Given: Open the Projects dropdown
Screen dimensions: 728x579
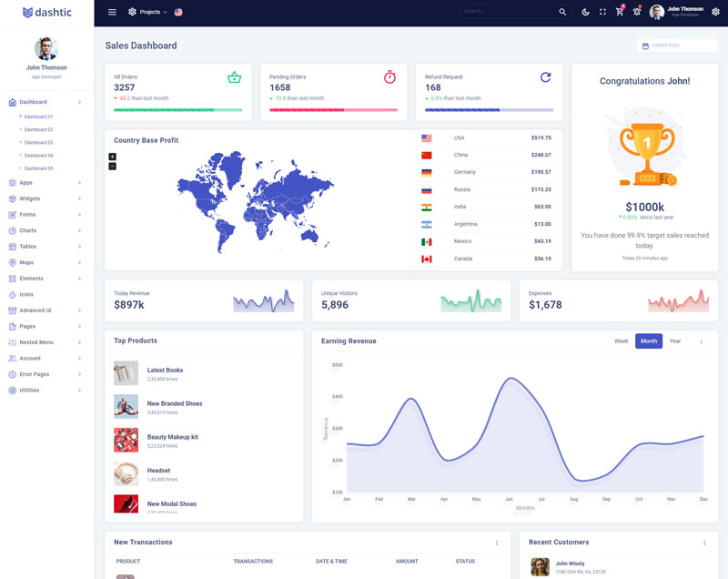Looking at the screenshot, I should tap(147, 12).
